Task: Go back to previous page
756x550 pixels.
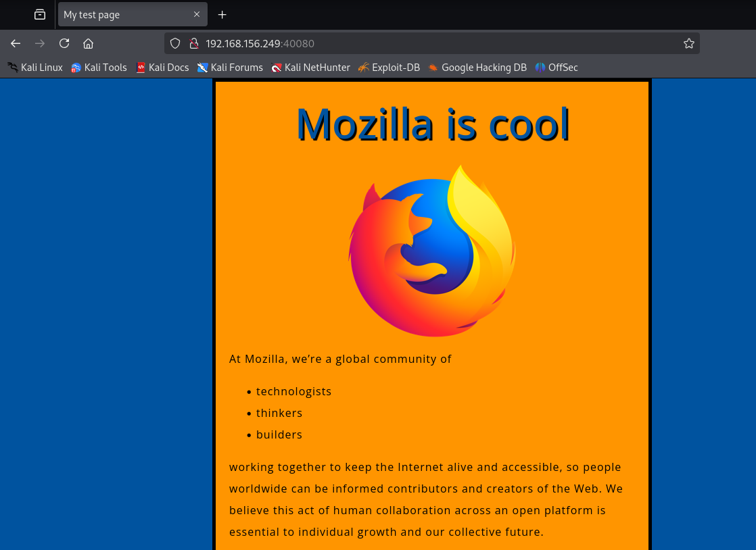Action: point(16,43)
